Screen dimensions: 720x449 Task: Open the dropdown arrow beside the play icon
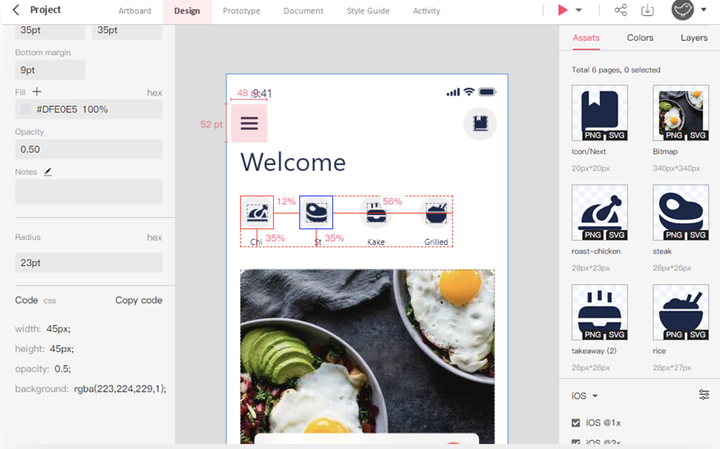579,10
